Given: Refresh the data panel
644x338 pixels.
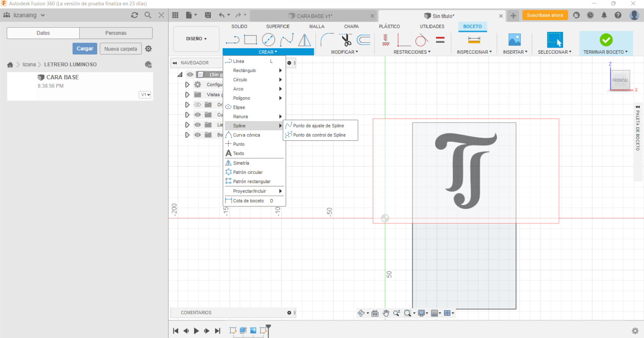Looking at the screenshot, I should pos(135,15).
